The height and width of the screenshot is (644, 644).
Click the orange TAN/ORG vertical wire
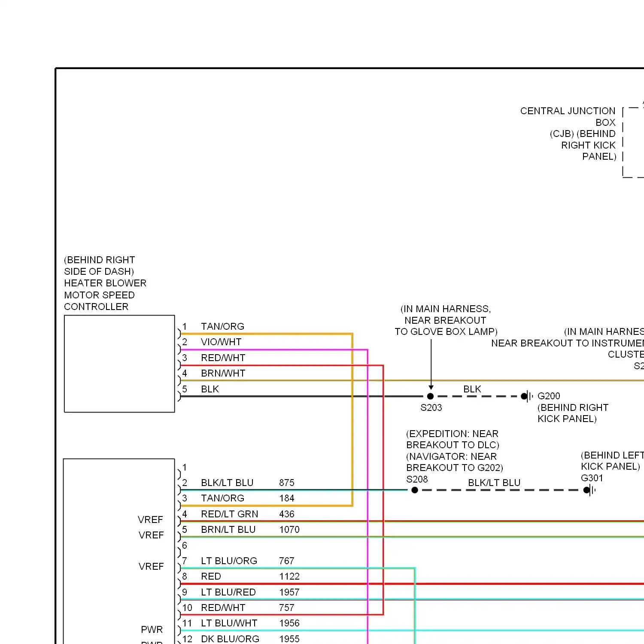pos(352,421)
